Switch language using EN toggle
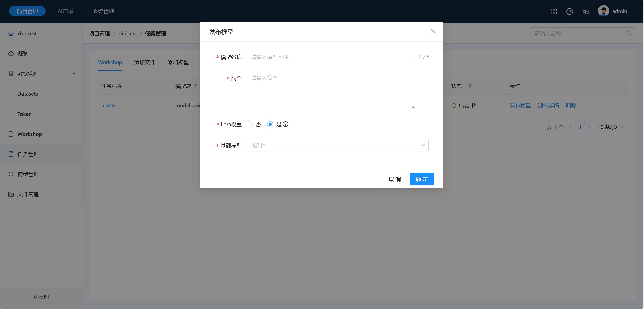Viewport: 644px width, 309px height. [585, 12]
